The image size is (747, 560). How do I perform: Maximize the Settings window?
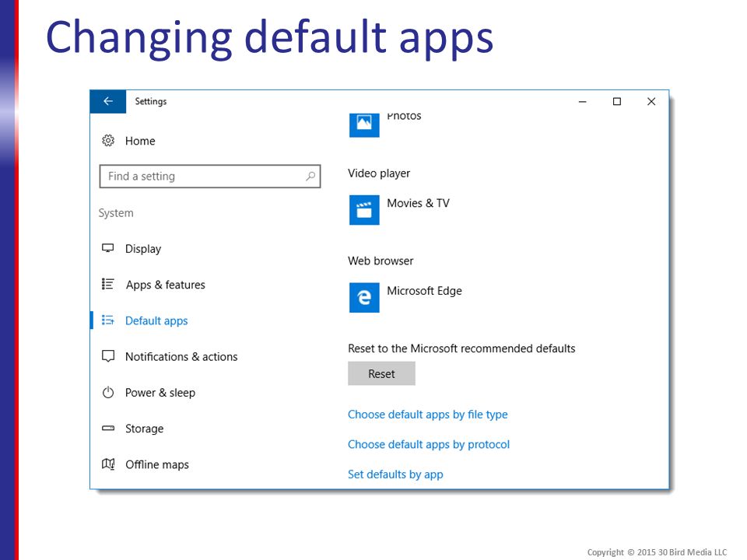pos(617,101)
